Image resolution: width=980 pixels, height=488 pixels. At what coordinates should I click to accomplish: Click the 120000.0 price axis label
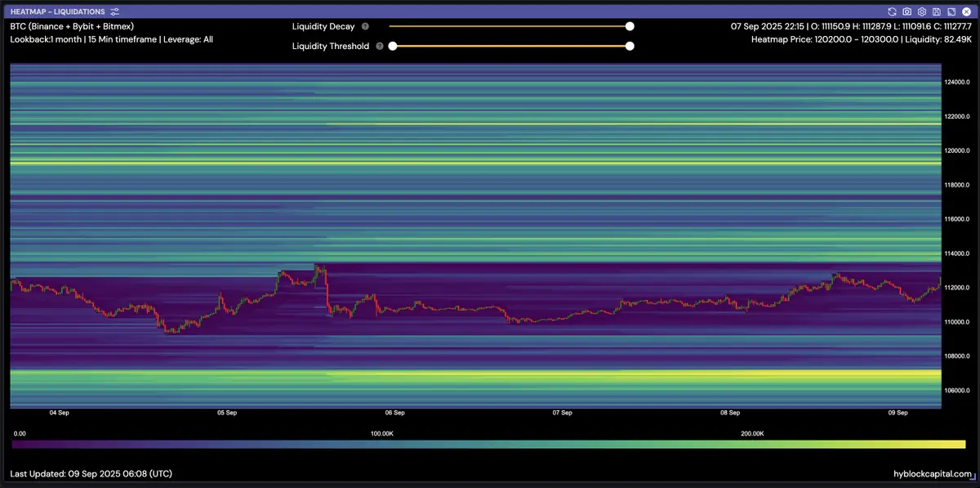pyautogui.click(x=957, y=150)
